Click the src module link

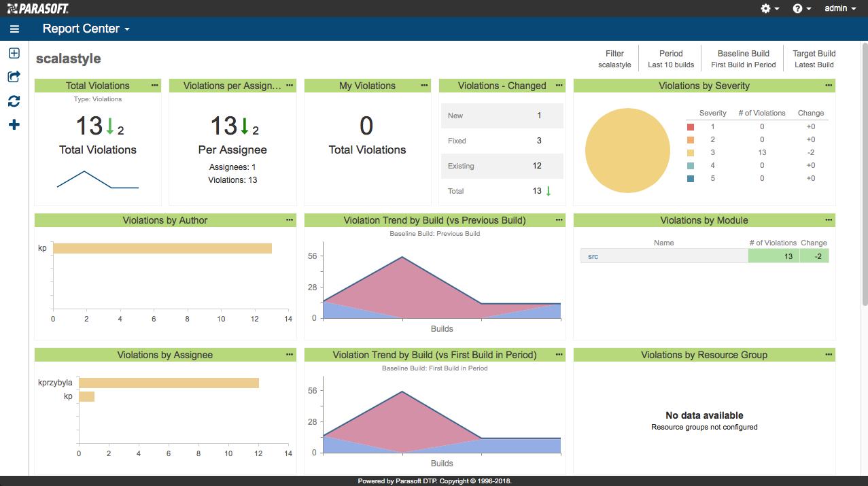coord(593,256)
